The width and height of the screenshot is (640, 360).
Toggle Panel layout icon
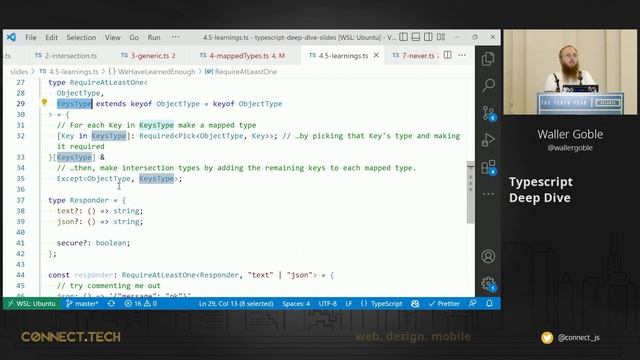(x=416, y=37)
